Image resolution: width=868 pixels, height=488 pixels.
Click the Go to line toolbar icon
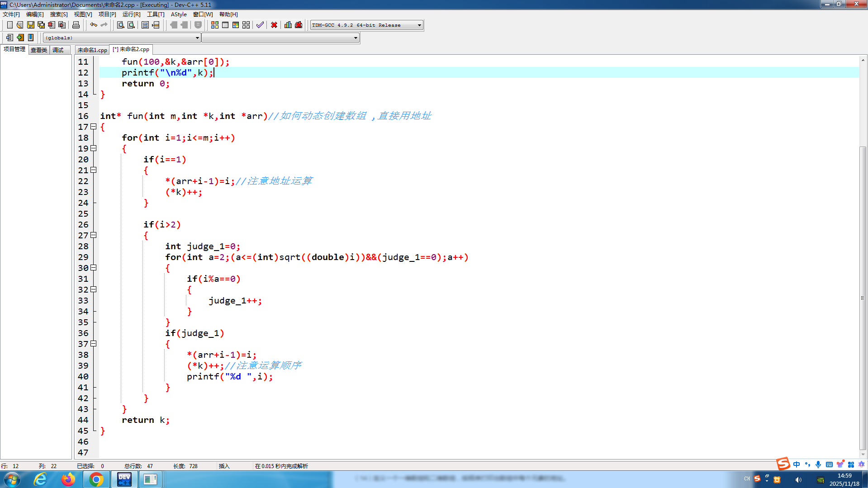pos(156,25)
